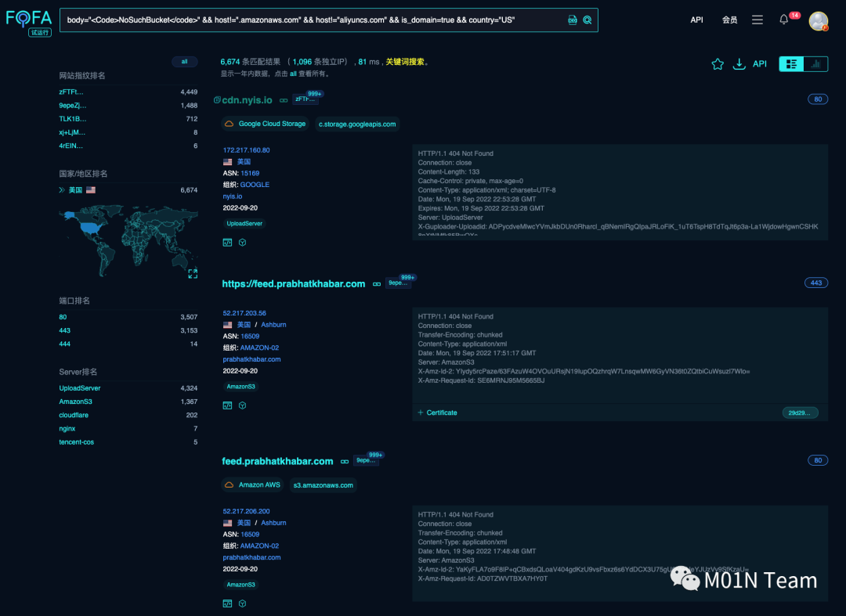Click the 关键词搜索 link
Image resolution: width=846 pixels, height=616 pixels.
[405, 62]
